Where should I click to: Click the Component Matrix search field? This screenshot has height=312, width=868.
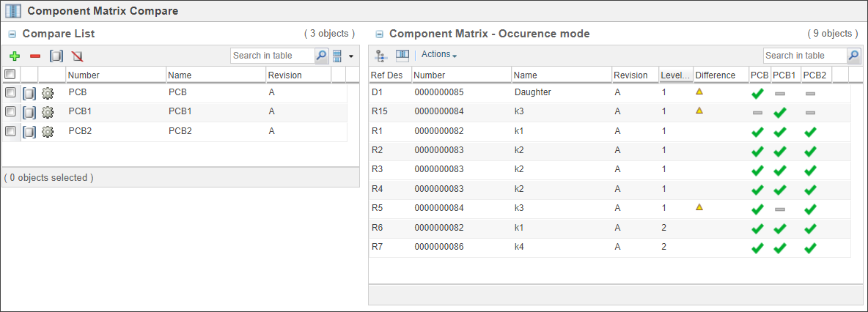[805, 56]
